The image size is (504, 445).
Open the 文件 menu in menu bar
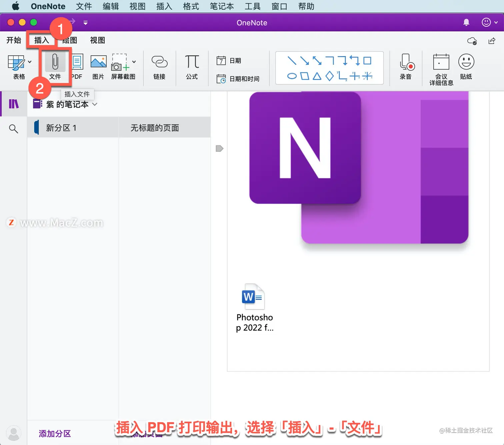click(x=84, y=6)
